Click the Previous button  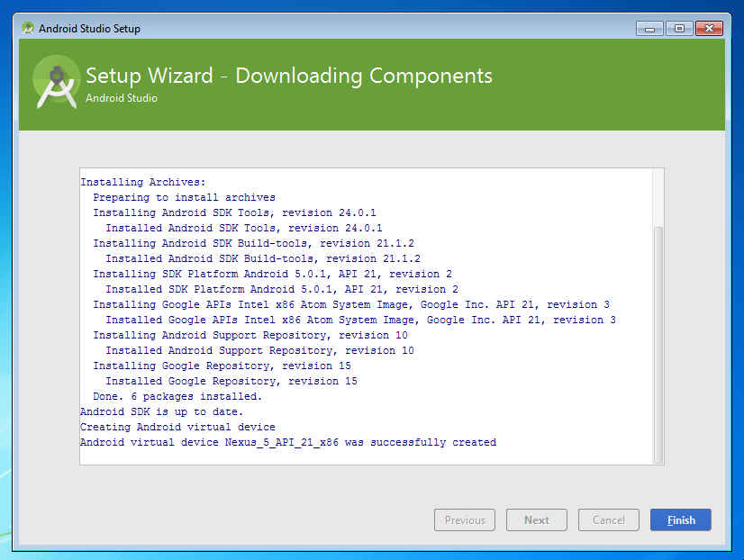tap(465, 519)
